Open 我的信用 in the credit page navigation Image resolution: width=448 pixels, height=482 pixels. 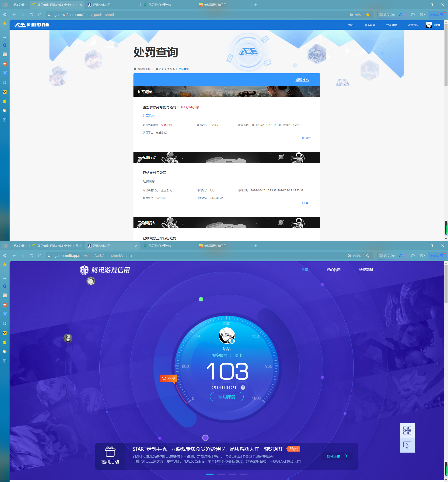(333, 270)
